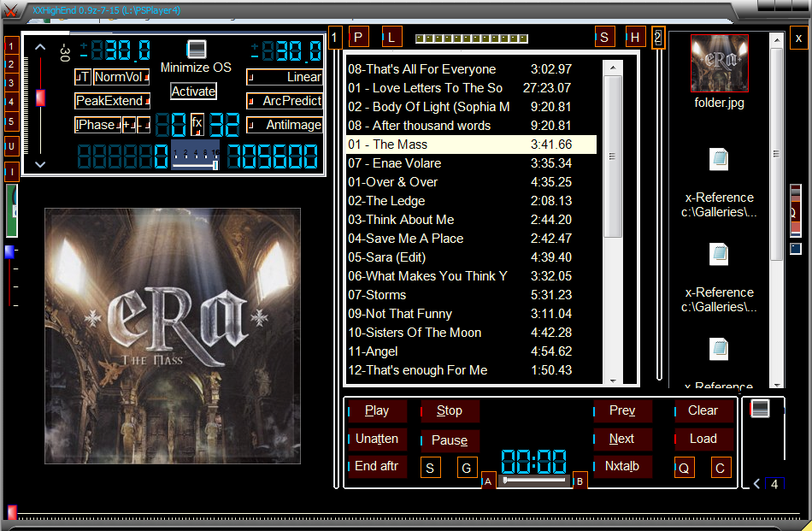Click the eRa album cover art
The width and height of the screenshot is (812, 531).
pos(173,336)
